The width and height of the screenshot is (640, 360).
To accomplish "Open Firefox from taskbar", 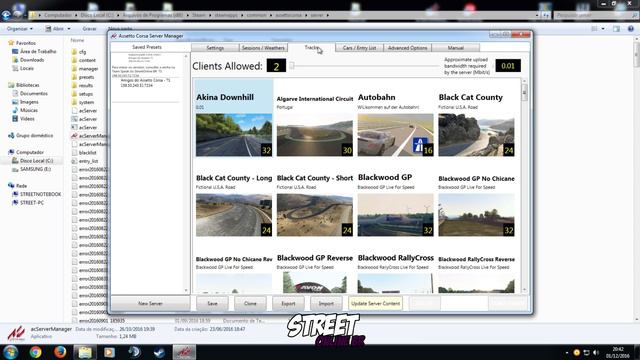I will (x=60, y=352).
